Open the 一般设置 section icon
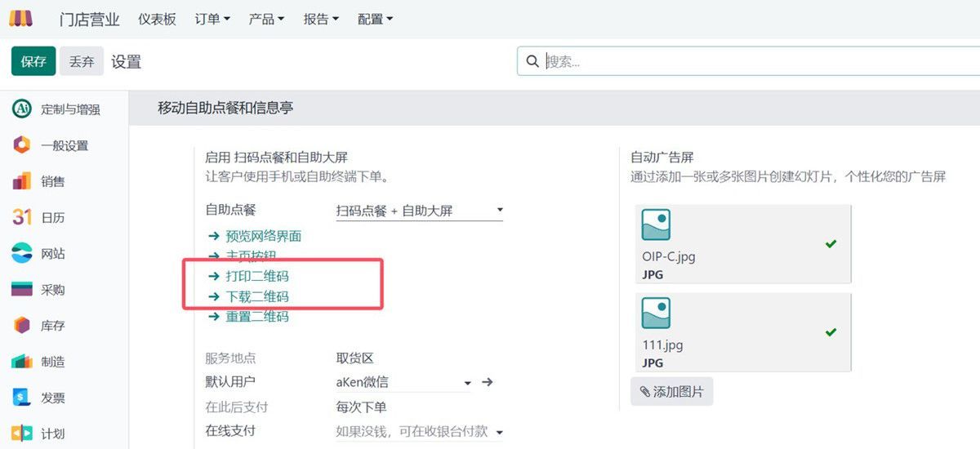 click(x=22, y=145)
